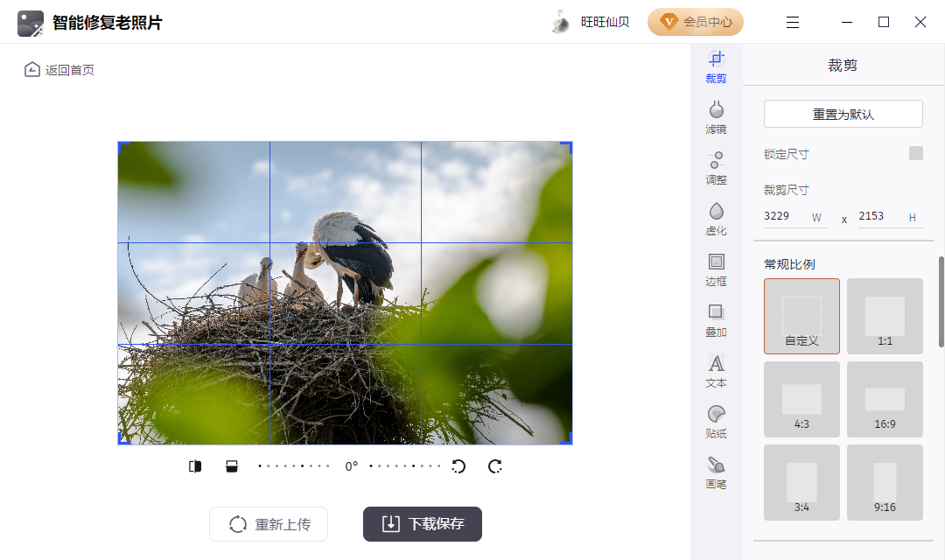Switch to the 裁剪 crop tab

coord(716,66)
